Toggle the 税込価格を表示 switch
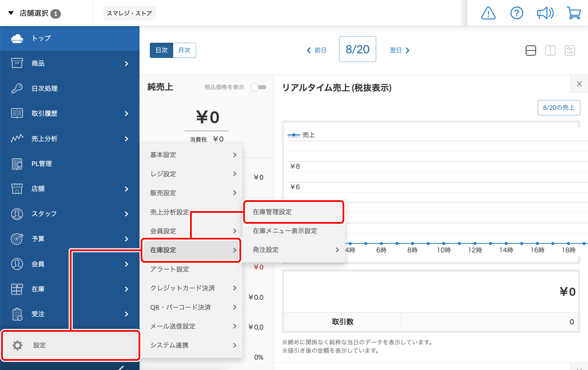The image size is (588, 370). [x=258, y=87]
